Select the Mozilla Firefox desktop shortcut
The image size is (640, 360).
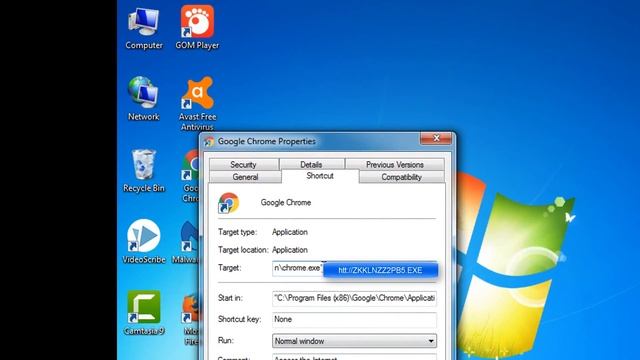191,319
